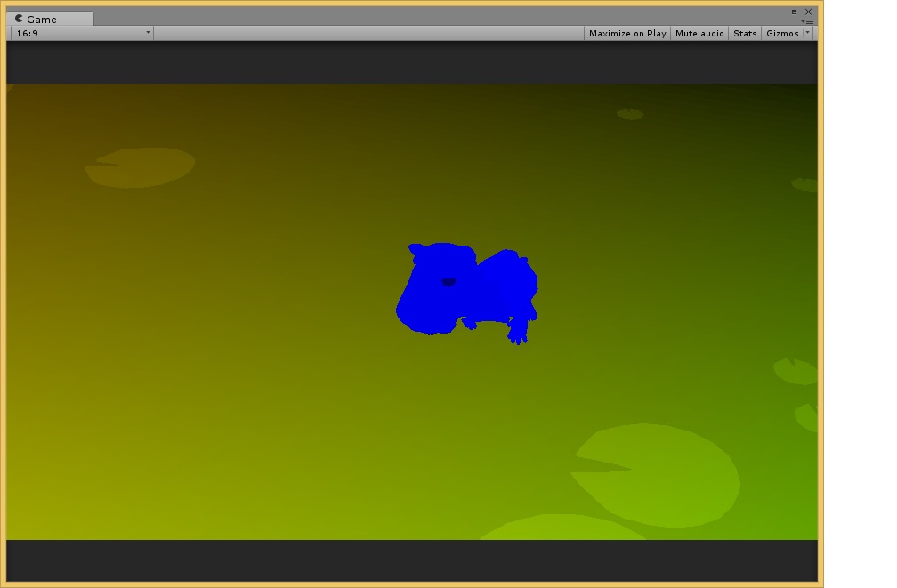897x588 pixels.
Task: Close the Game window
Action: [808, 12]
